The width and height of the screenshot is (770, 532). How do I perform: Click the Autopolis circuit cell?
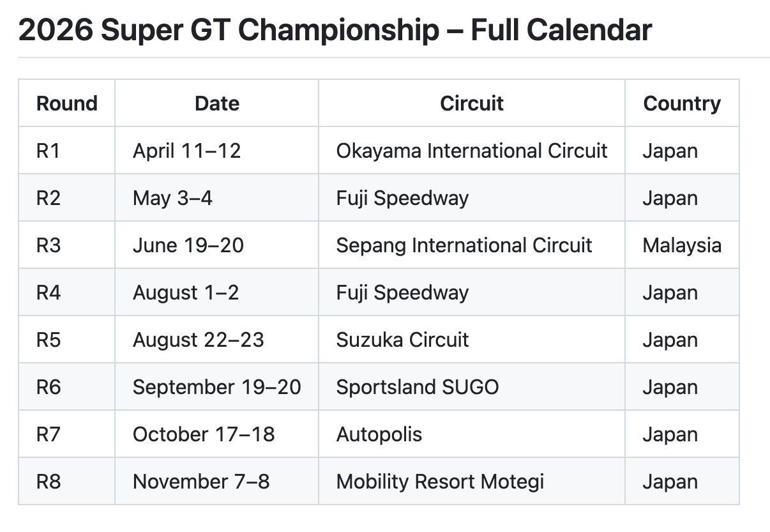[x=379, y=434]
